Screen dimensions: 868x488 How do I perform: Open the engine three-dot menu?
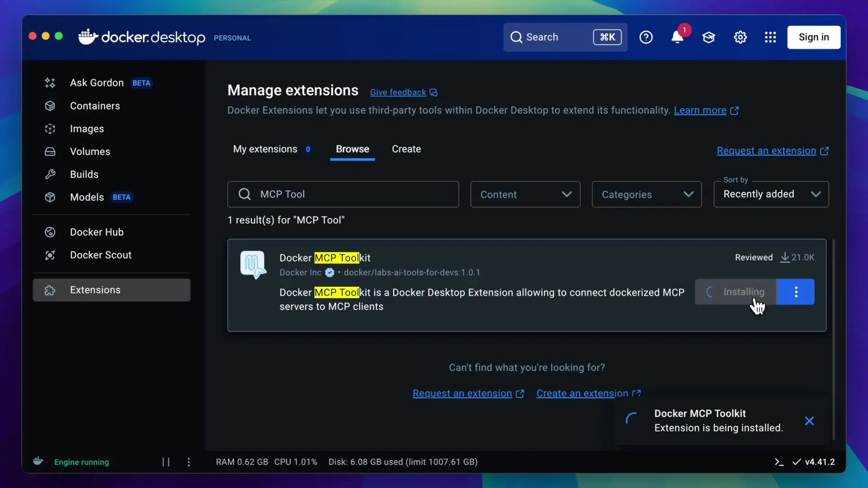[x=189, y=462]
